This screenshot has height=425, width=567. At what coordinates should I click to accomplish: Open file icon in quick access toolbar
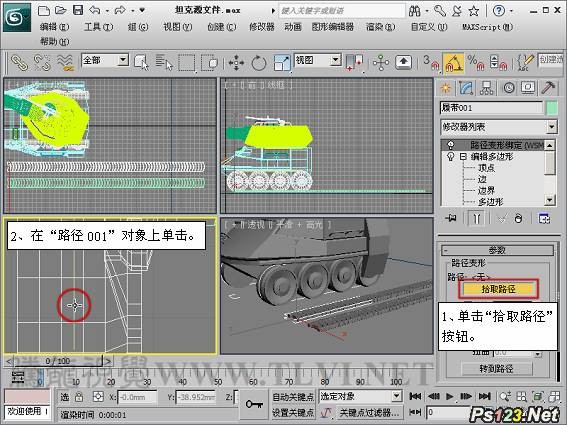tap(60, 10)
